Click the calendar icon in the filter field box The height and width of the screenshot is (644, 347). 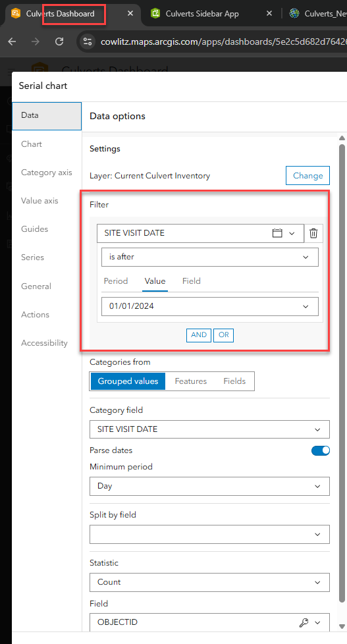pos(278,233)
